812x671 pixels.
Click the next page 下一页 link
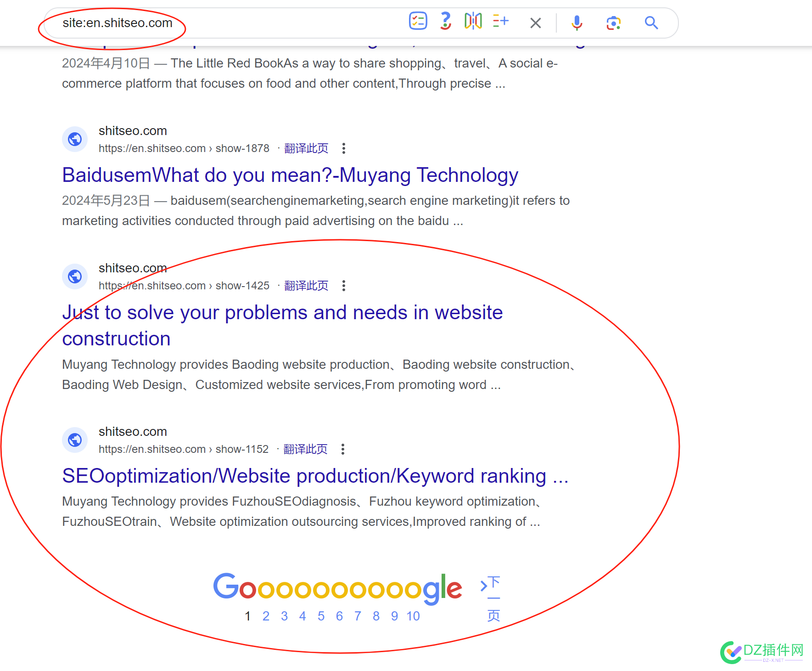pos(493,599)
